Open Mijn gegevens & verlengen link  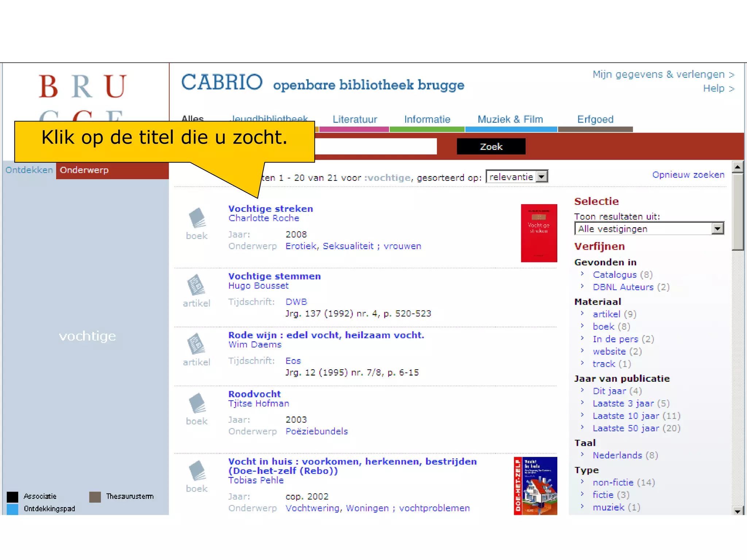pos(663,74)
